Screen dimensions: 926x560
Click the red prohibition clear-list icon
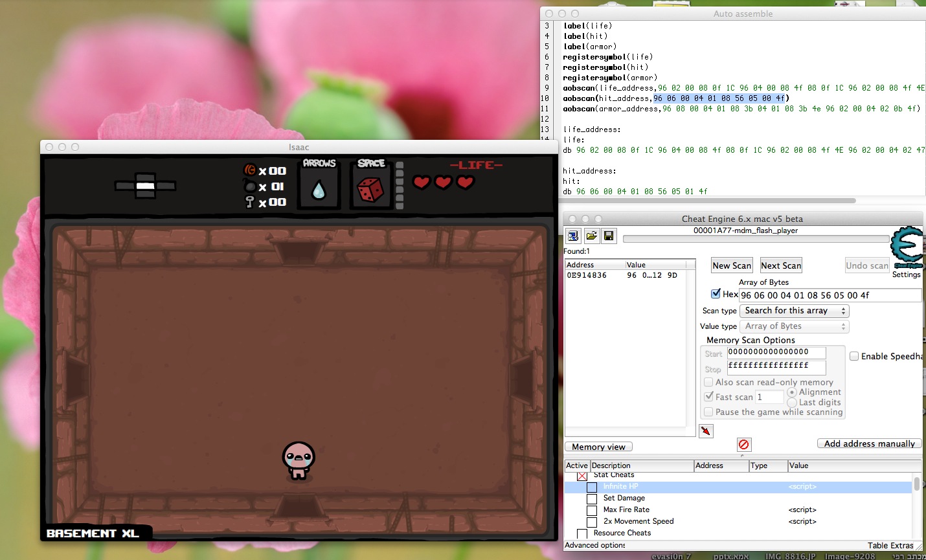coord(743,444)
